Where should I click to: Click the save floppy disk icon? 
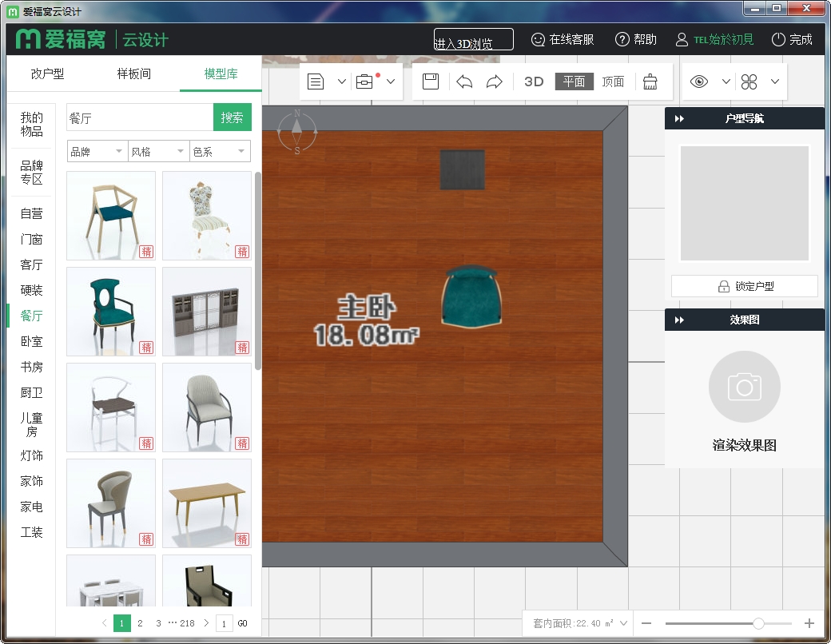click(x=431, y=81)
